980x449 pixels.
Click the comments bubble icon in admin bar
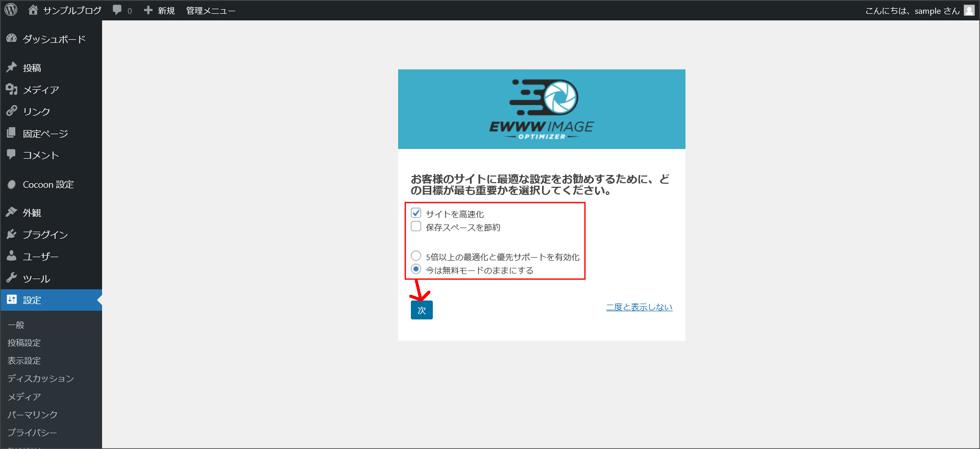[117, 10]
